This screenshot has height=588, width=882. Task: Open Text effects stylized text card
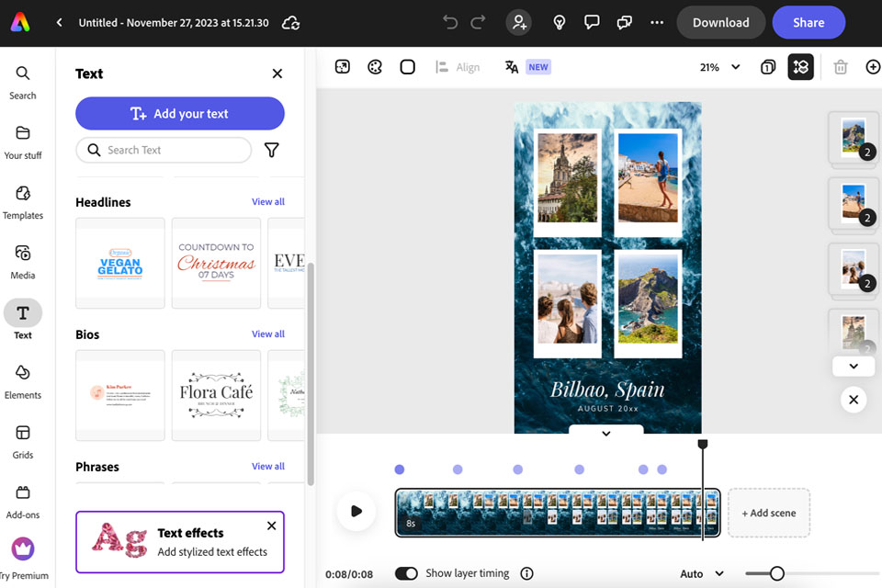180,542
